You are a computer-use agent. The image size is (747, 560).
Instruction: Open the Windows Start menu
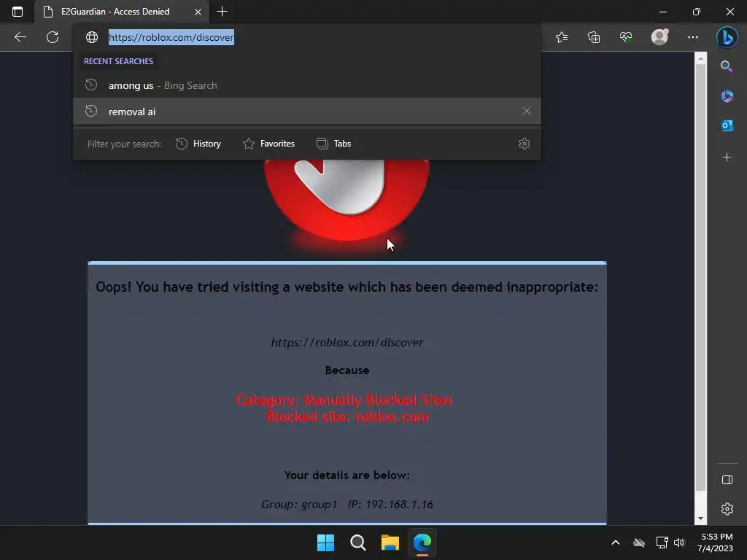(x=326, y=542)
